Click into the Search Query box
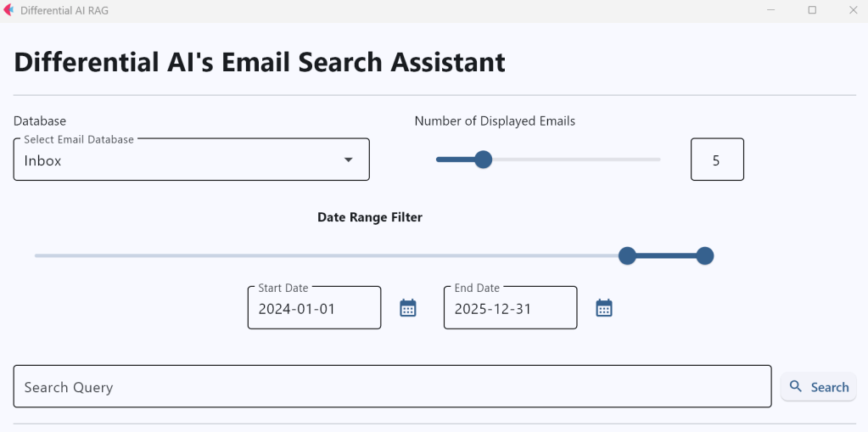This screenshot has height=432, width=868. (x=392, y=387)
